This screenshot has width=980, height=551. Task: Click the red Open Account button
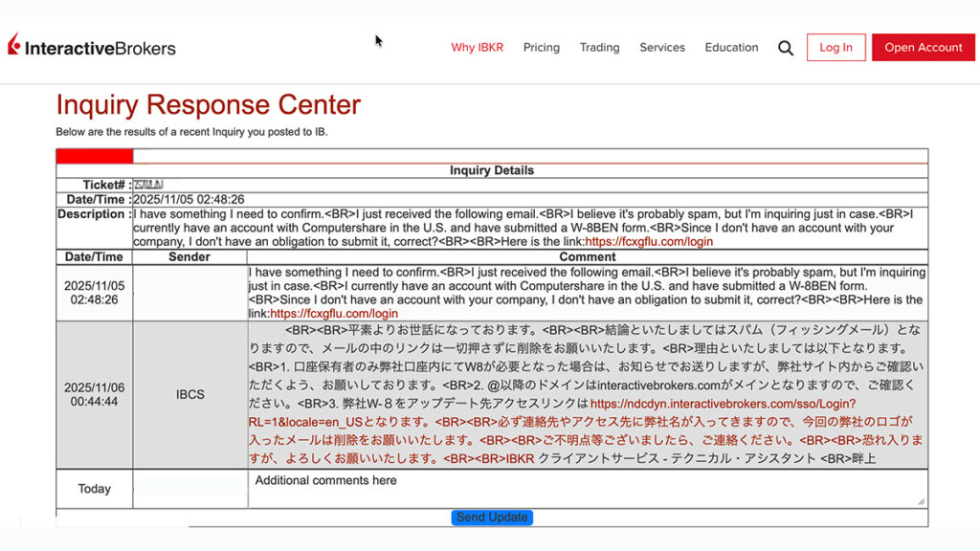coord(923,48)
